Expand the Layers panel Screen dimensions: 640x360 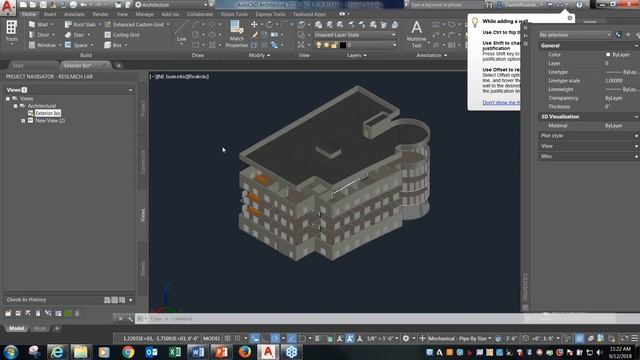click(356, 55)
